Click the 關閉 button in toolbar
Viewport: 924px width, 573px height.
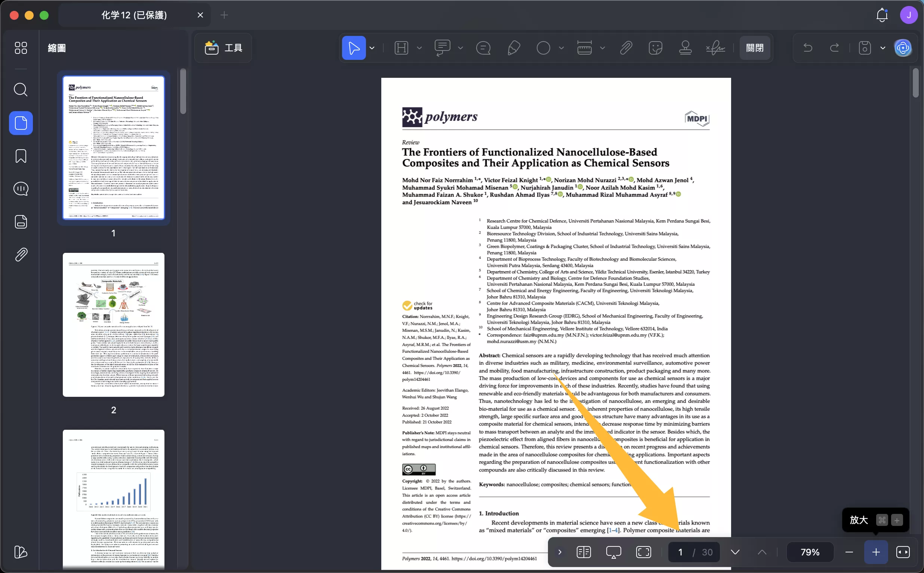click(x=755, y=48)
